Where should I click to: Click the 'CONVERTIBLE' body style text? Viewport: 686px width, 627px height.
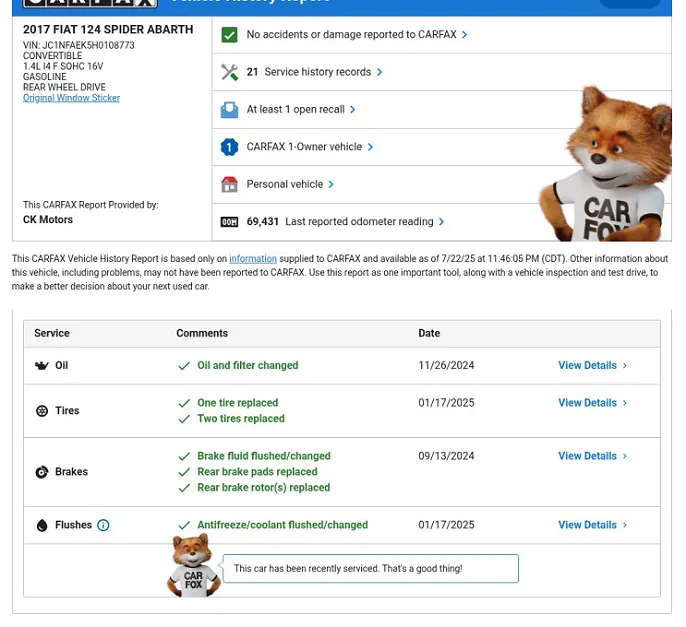coord(52,56)
